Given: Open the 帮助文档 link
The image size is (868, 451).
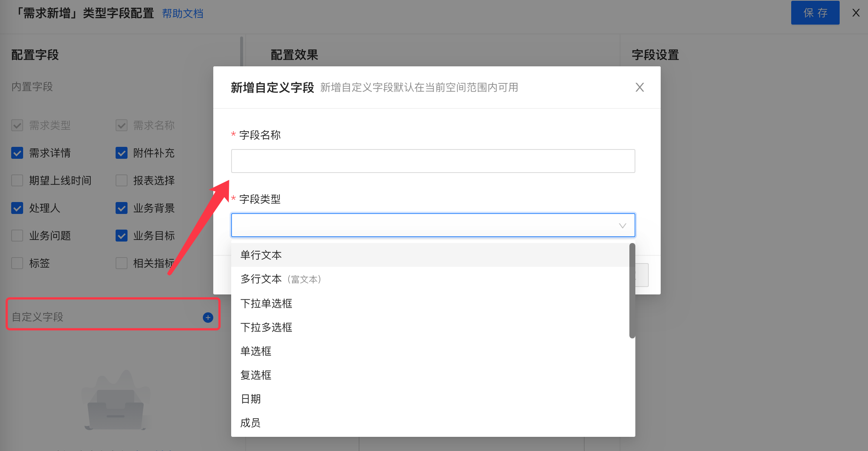Looking at the screenshot, I should coord(183,14).
